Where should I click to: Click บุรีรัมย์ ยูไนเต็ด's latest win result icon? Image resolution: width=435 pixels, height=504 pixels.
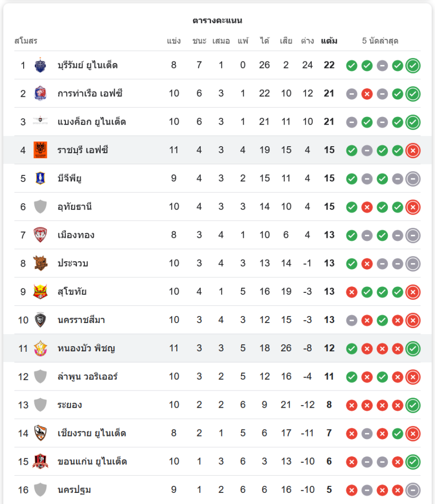point(413,66)
